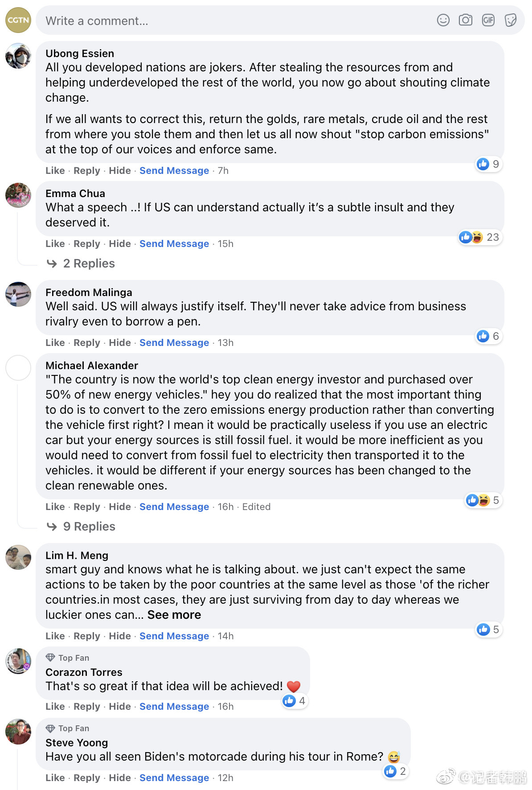Screen dimensions: 532x790
Task: Open sticker picker in comment box
Action: pyautogui.click(x=510, y=20)
